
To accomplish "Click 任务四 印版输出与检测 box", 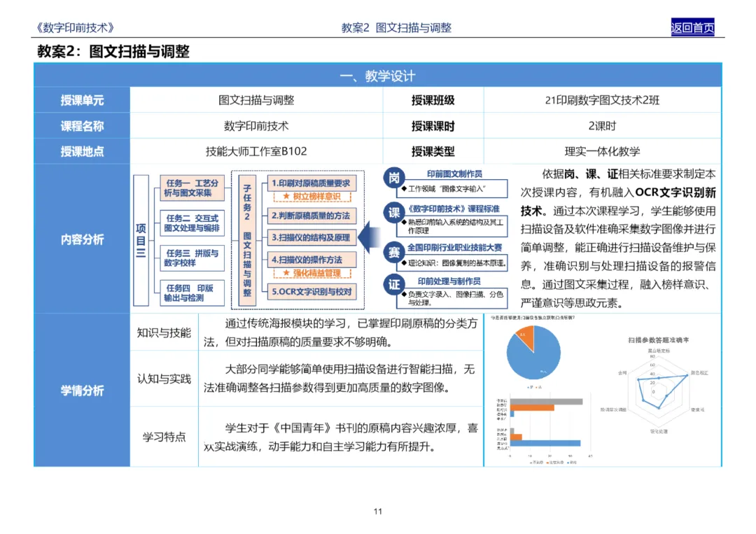I will coord(192,293).
